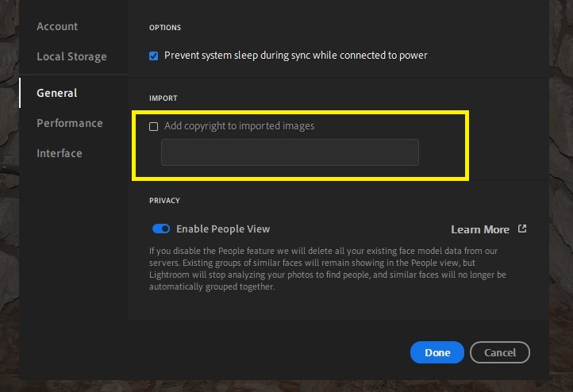The height and width of the screenshot is (392, 573).
Task: Discard changes with Cancel button
Action: pos(499,352)
